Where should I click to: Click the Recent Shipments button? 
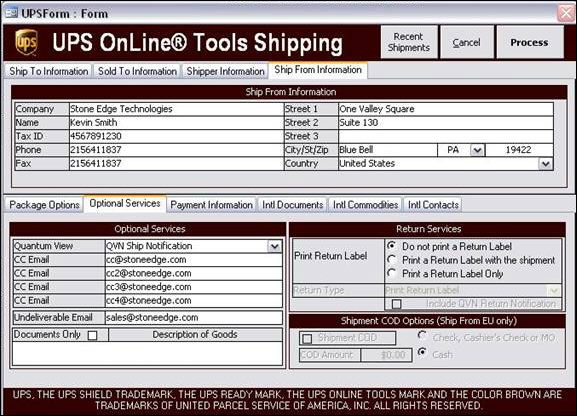point(409,42)
